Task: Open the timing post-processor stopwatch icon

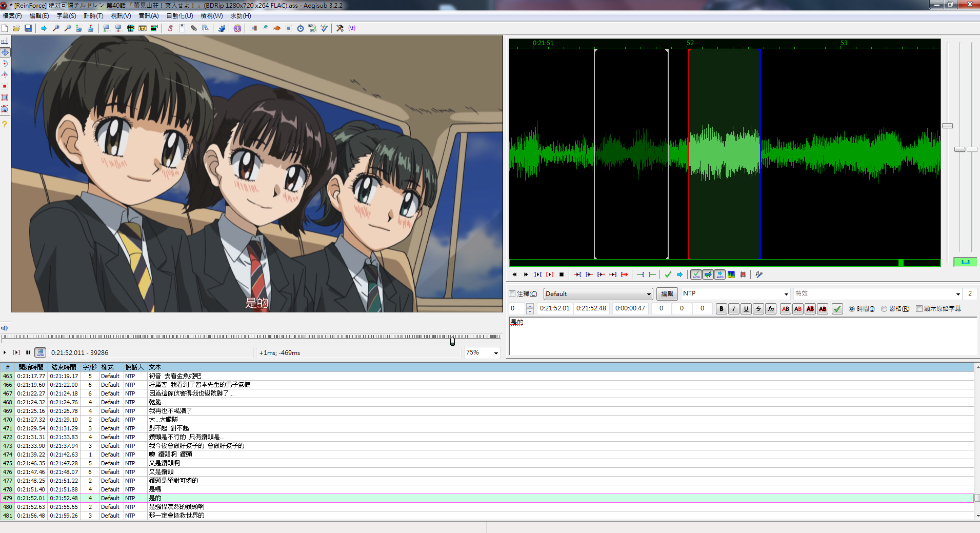Action: click(301, 28)
